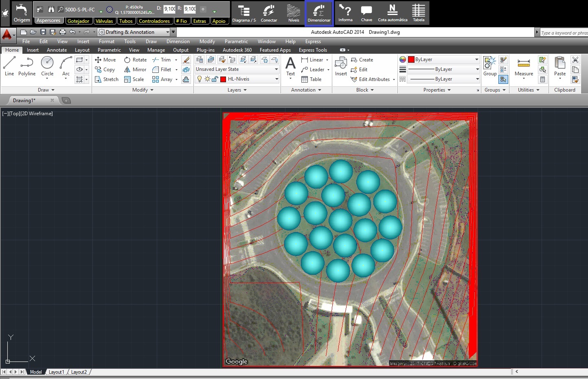Click the Válvulas button
The height and width of the screenshot is (379, 588).
104,21
